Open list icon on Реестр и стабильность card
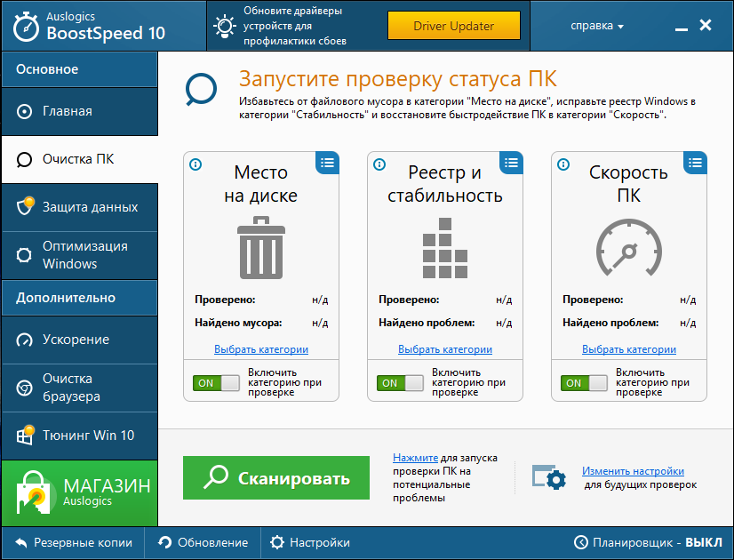Viewport: 734px width, 560px height. [511, 163]
